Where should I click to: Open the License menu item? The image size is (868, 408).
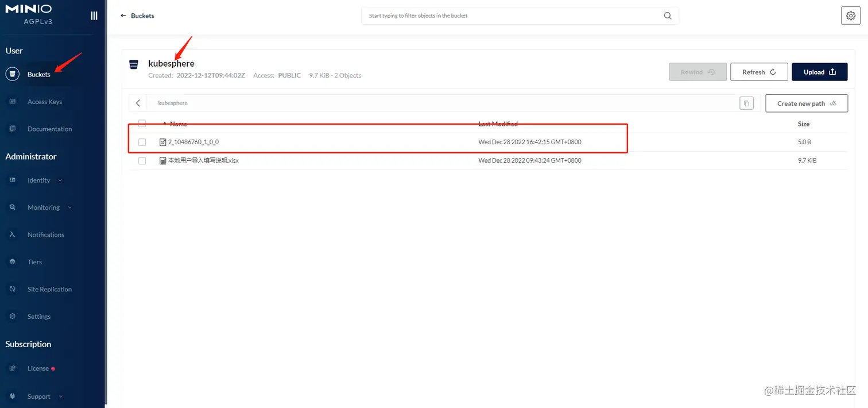point(38,368)
